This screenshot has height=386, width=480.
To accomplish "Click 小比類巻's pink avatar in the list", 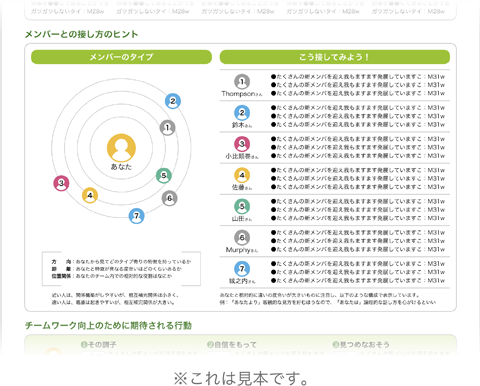I will tap(242, 144).
